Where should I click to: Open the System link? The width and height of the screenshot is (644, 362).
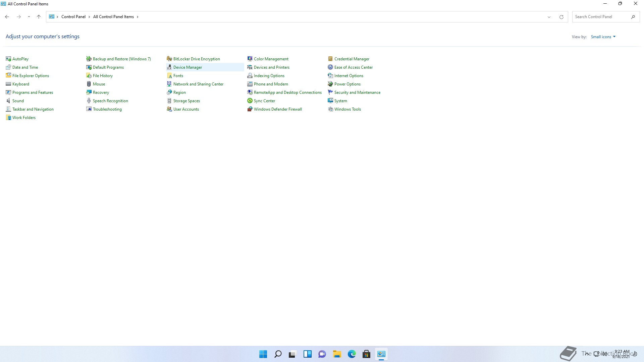click(341, 101)
